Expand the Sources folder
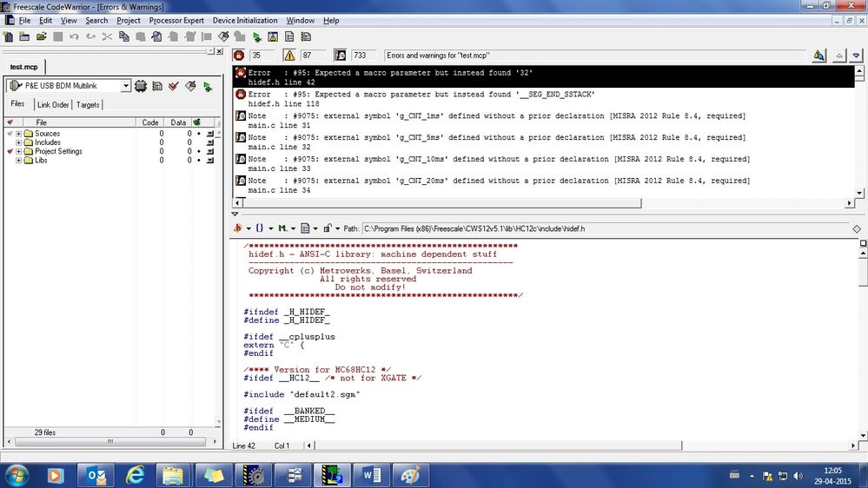The height and width of the screenshot is (488, 868). 19,134
